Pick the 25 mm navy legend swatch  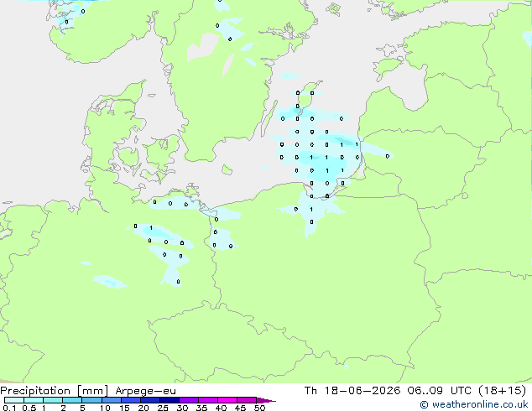point(169,400)
